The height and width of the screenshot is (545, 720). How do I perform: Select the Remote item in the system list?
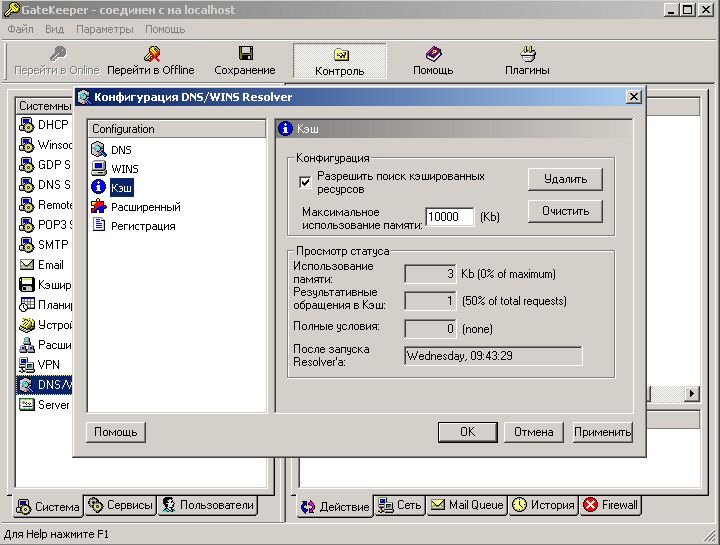45,205
